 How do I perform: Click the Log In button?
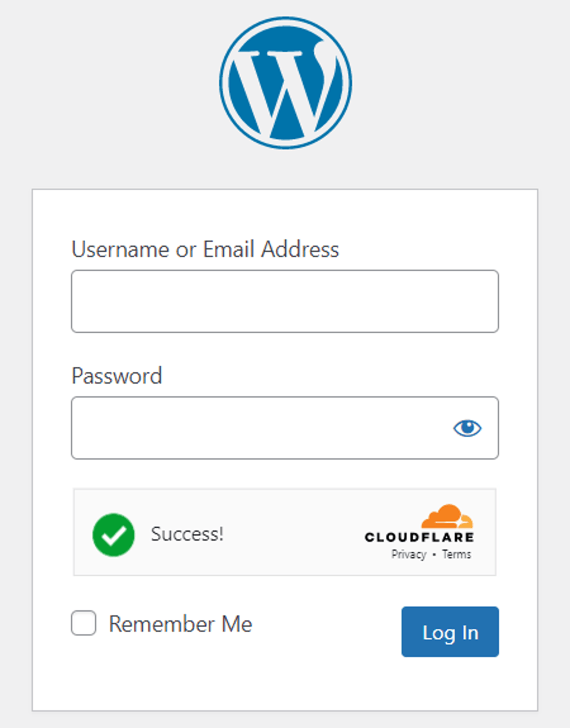pyautogui.click(x=450, y=632)
